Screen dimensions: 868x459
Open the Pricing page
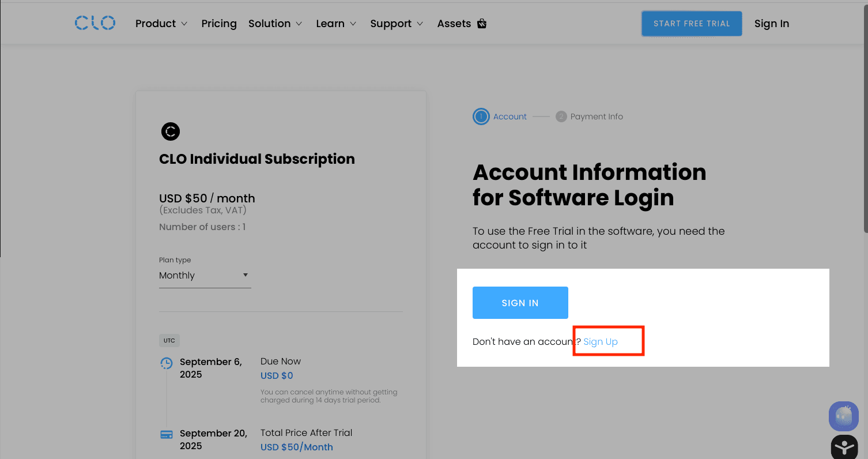[219, 24]
